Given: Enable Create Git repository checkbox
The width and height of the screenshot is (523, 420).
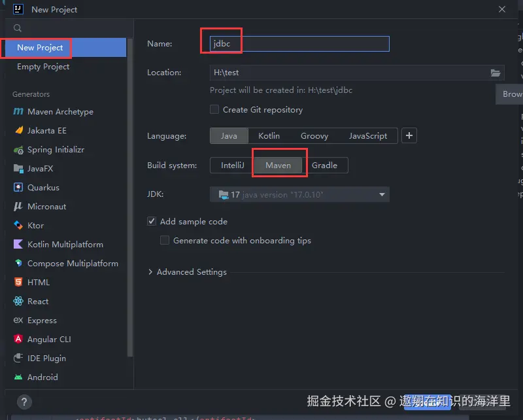Looking at the screenshot, I should pyautogui.click(x=214, y=109).
